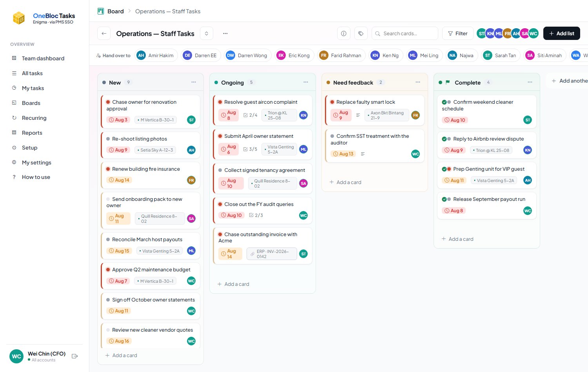Open the ERP INV-2026-0142 link chip
The image size is (588, 372).
[x=272, y=254]
